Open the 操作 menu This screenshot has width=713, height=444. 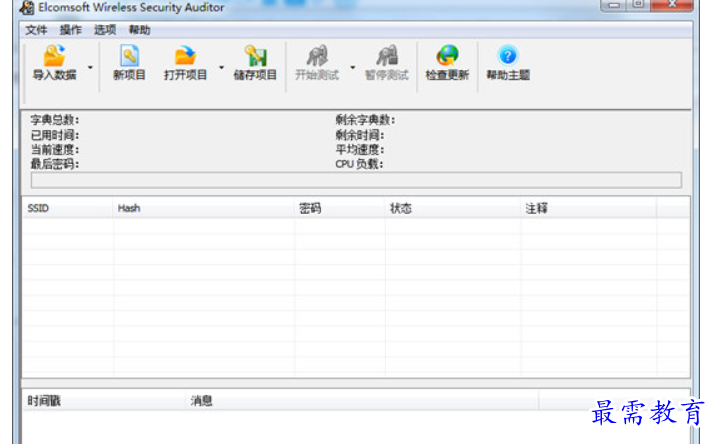pyautogui.click(x=70, y=30)
